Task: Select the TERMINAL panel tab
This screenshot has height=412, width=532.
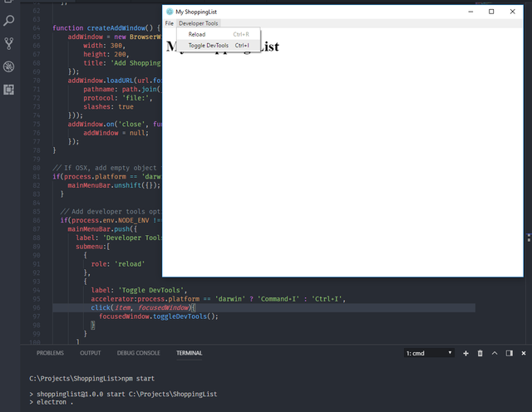Action: pyautogui.click(x=190, y=353)
